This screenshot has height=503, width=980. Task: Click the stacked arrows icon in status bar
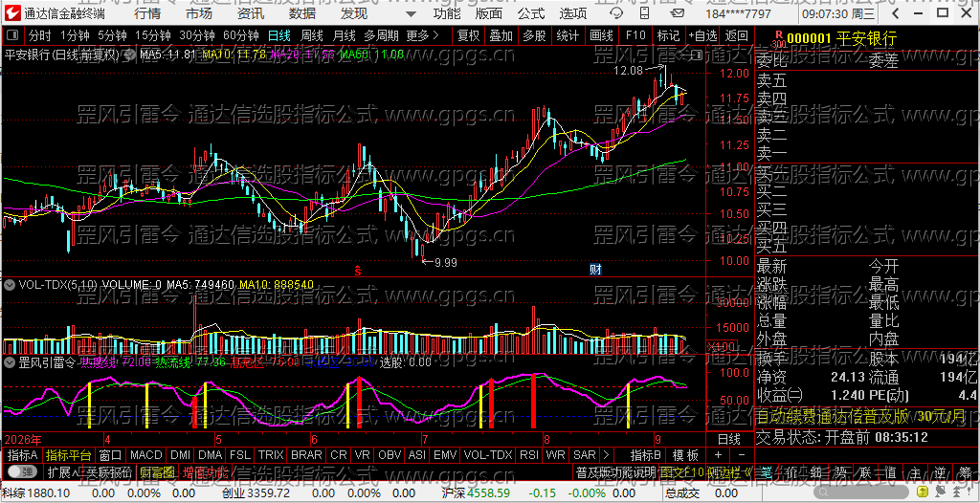pos(956,492)
